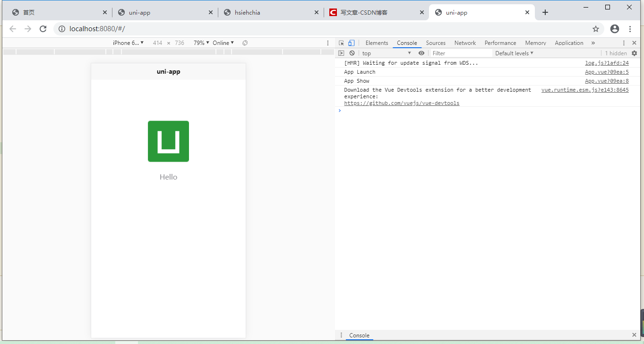Image resolution: width=644 pixels, height=344 pixels.
Task: Click the console Filter input
Action: pos(461,53)
